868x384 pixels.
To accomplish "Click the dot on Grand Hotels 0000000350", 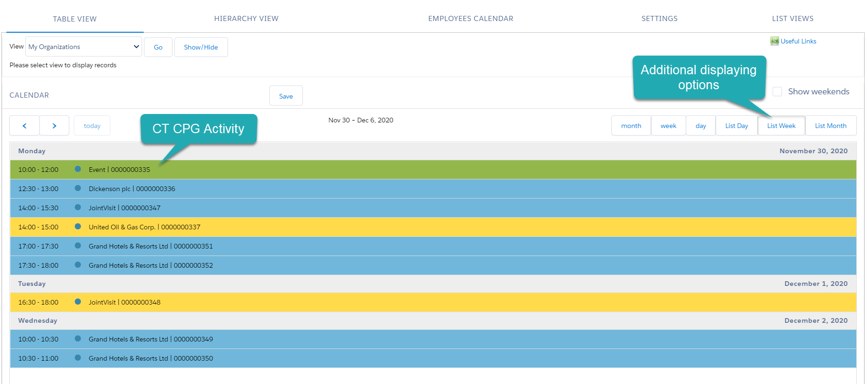I will pos(78,358).
